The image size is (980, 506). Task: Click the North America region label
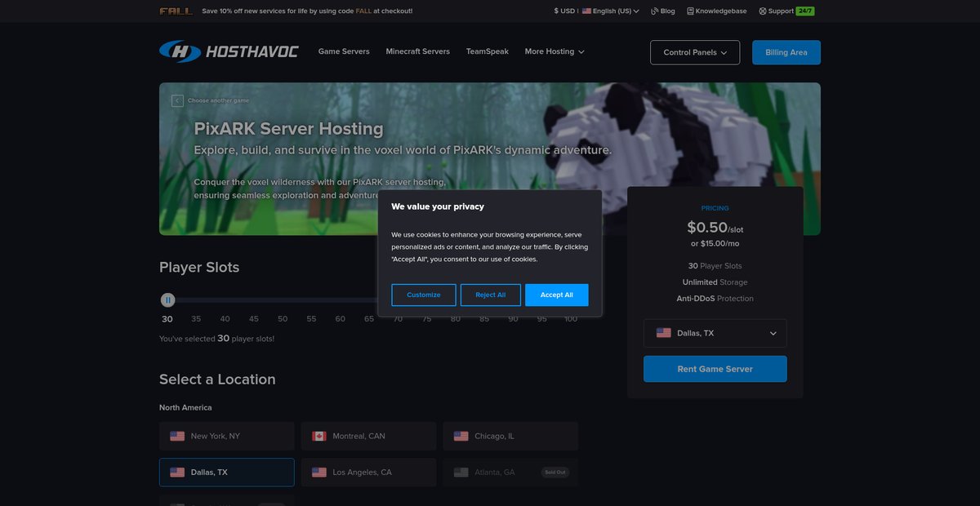point(185,407)
